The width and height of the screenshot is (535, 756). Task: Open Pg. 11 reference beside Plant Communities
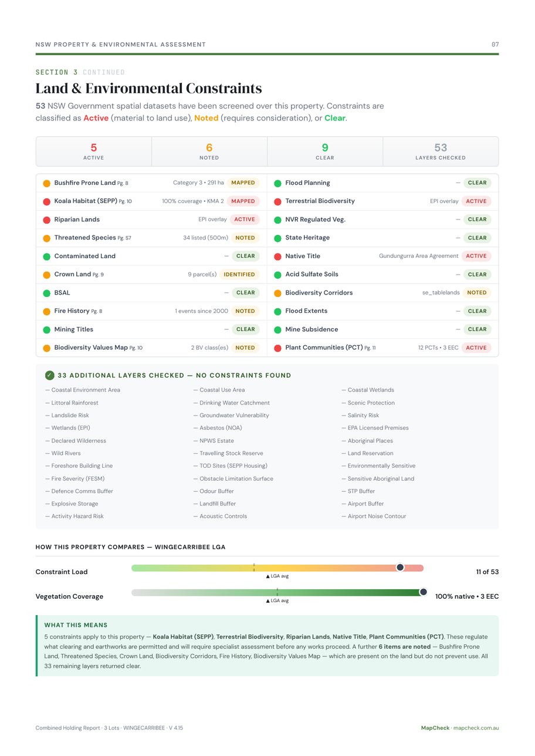370,348
